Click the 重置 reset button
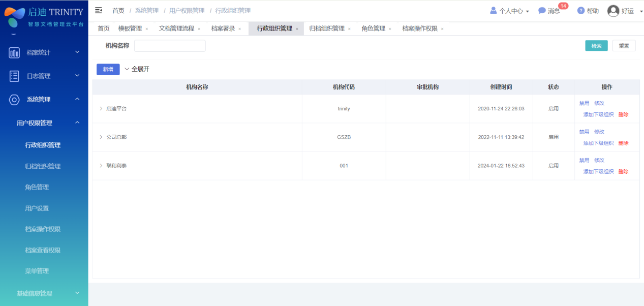Screen dimensions: 644x306 click(x=624, y=46)
